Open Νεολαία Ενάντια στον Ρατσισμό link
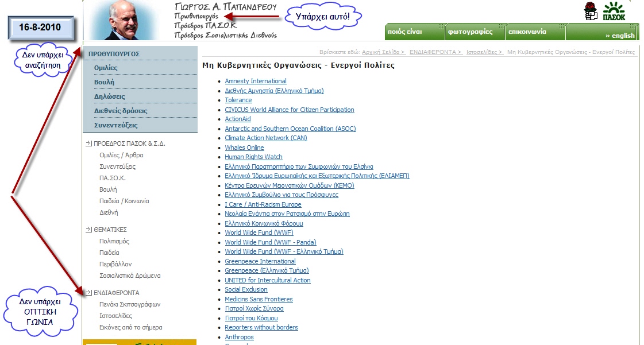644x345 pixels. click(287, 214)
